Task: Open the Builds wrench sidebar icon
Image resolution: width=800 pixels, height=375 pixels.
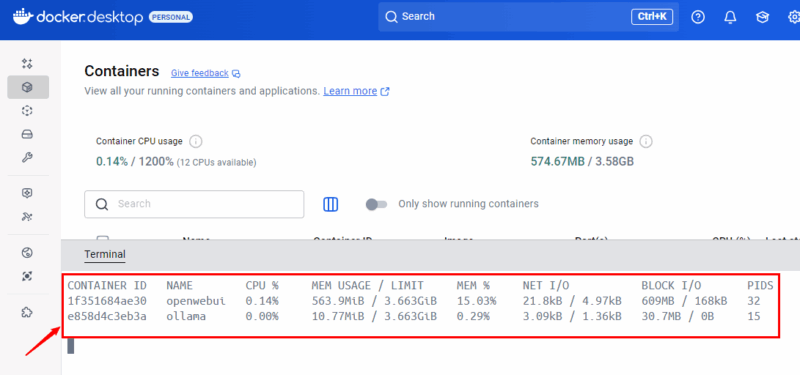Action: (x=28, y=158)
